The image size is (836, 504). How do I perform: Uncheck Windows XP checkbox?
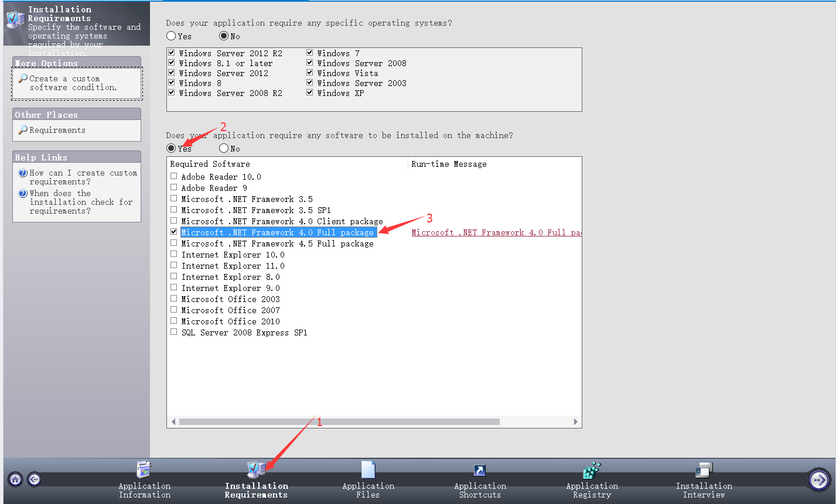[310, 92]
